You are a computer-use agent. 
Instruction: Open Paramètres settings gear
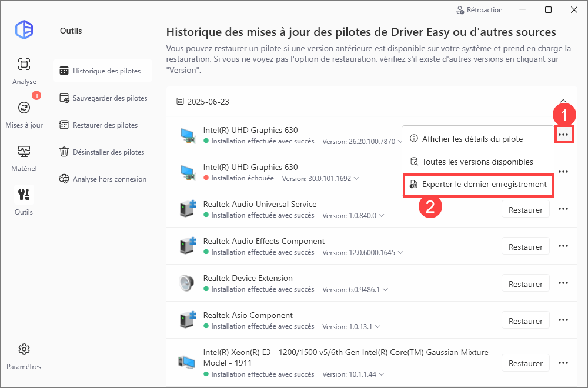(x=24, y=356)
